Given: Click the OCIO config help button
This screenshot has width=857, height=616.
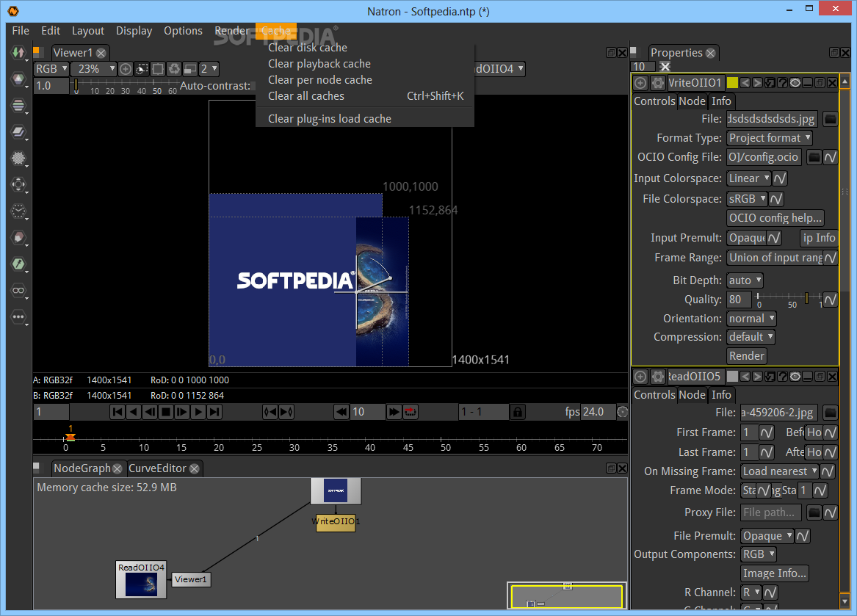Looking at the screenshot, I should coord(775,218).
